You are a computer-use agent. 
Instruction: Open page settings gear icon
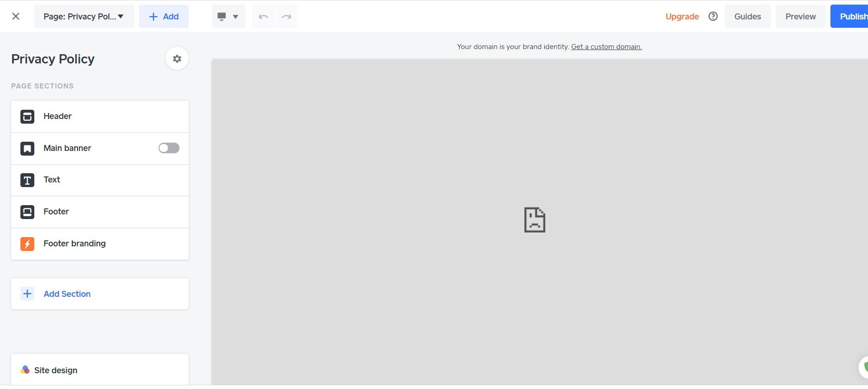[x=177, y=59]
